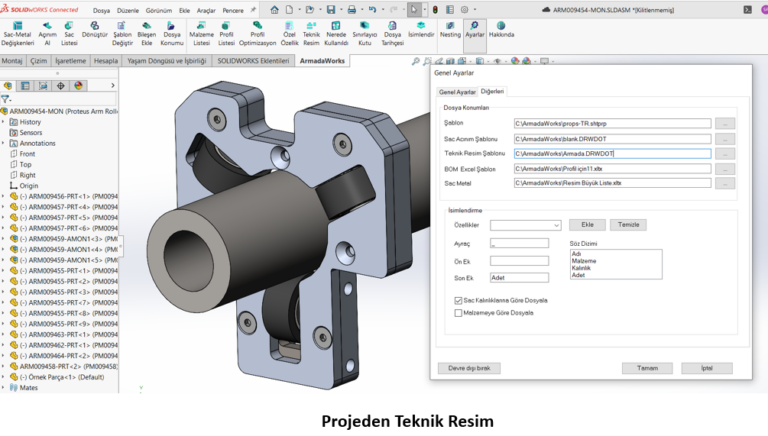Launch the Teknik Resim tool
This screenshot has width=768, height=436.
click(x=311, y=27)
